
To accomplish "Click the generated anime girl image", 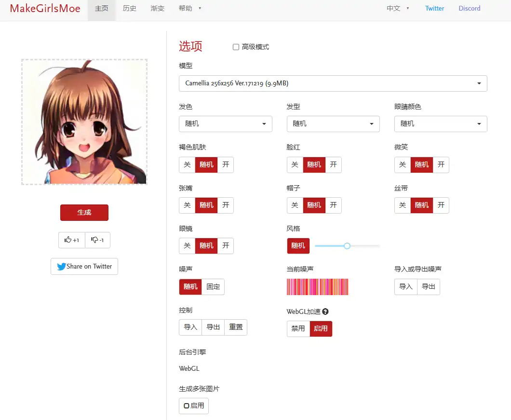I will click(84, 122).
